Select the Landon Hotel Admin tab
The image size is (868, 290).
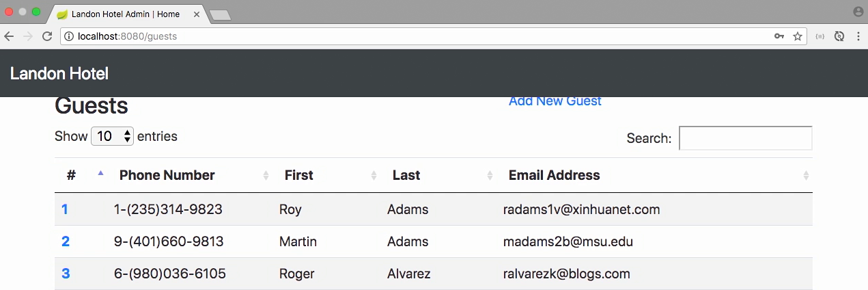[126, 14]
